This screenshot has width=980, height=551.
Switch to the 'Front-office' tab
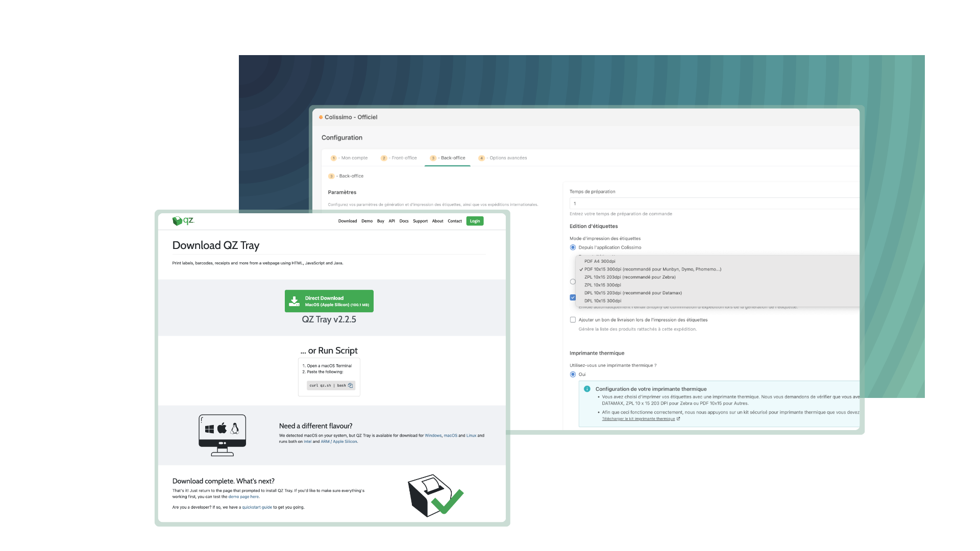399,158
